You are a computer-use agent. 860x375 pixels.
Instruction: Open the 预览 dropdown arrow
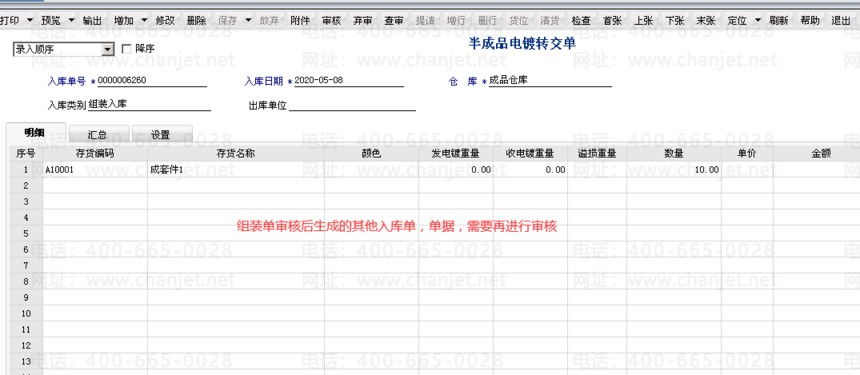coord(71,21)
